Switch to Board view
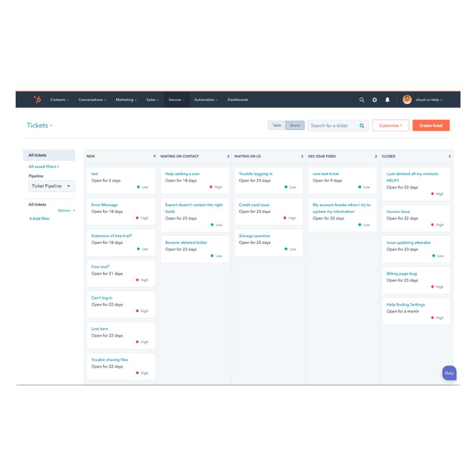Screen dimensions: 476x476 pyautogui.click(x=295, y=125)
